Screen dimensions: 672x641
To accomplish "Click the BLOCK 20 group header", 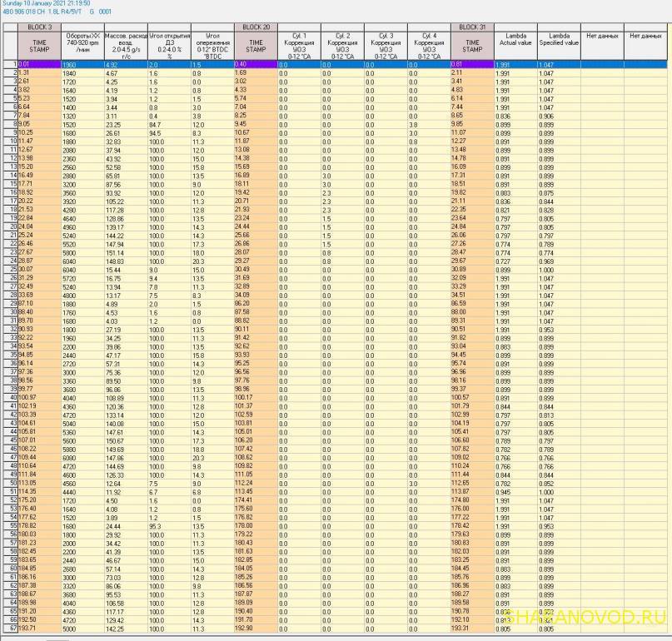I will pyautogui.click(x=256, y=27).
